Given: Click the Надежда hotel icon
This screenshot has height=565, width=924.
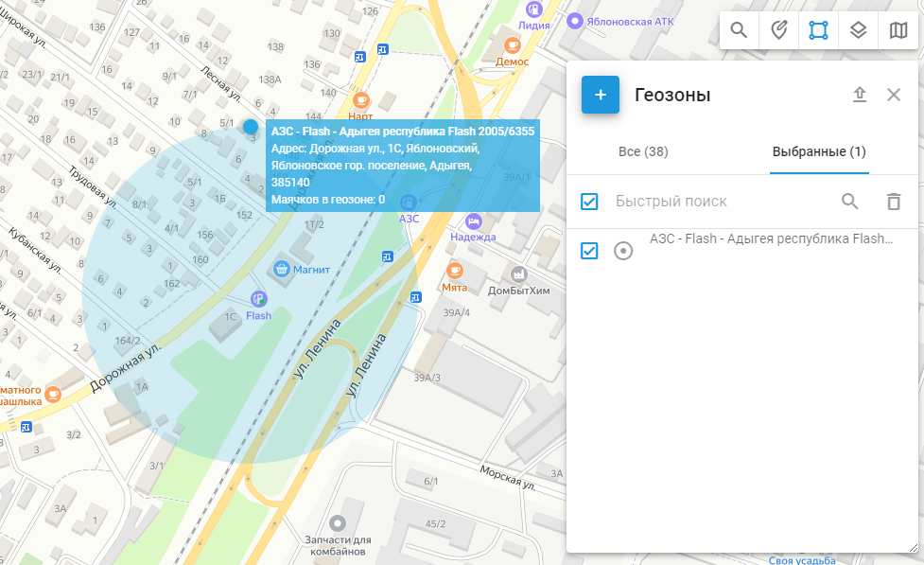Looking at the screenshot, I should point(473,221).
